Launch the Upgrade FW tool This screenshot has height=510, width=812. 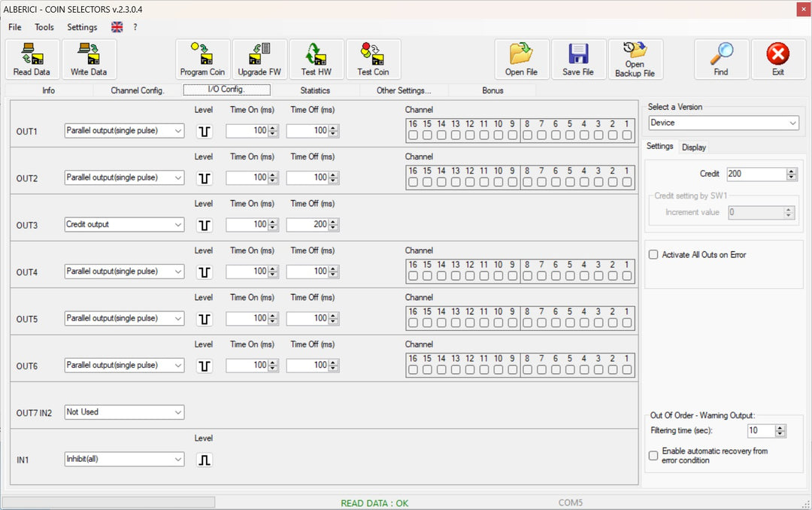tap(259, 59)
